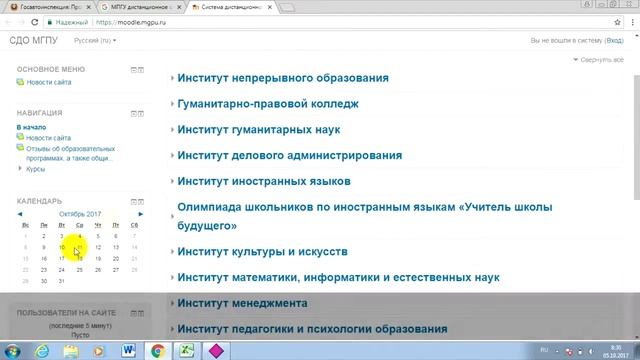Bookmark the page with the star icon
The height and width of the screenshot is (360, 640).
(x=617, y=22)
